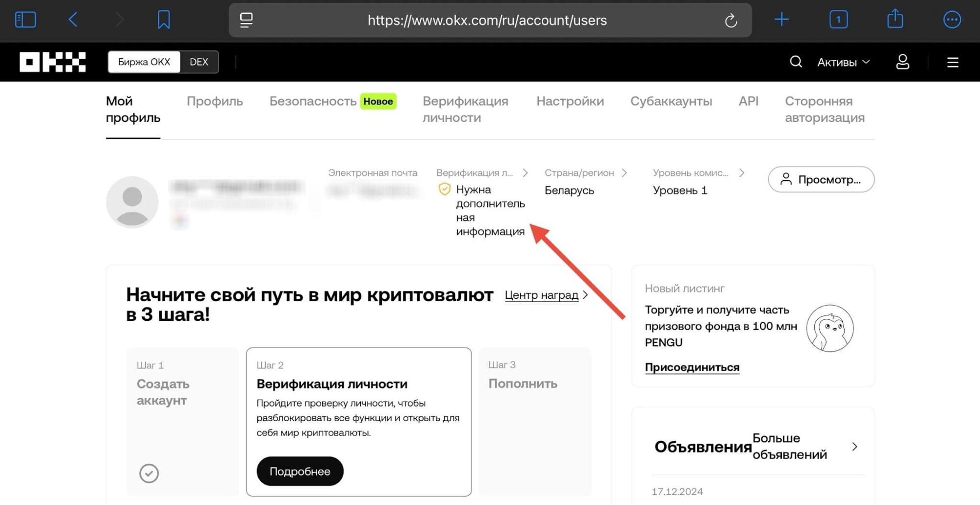Image resolution: width=980 pixels, height=505 pixels.
Task: Select the Шаг 1 Создать аккаунт card
Action: tap(182, 422)
